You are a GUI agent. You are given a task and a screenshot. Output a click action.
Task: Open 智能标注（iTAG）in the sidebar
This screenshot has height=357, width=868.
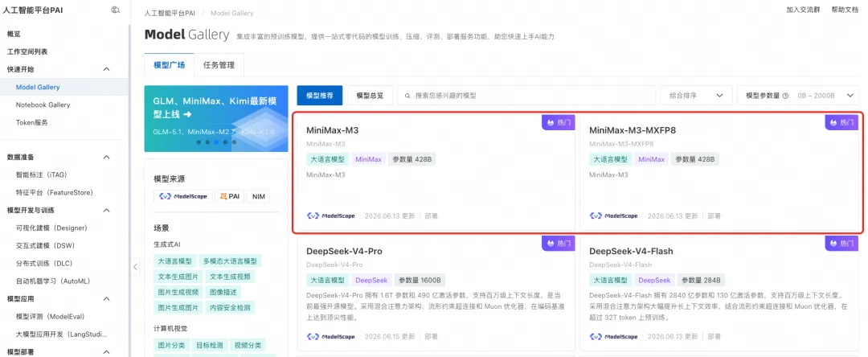pos(42,175)
